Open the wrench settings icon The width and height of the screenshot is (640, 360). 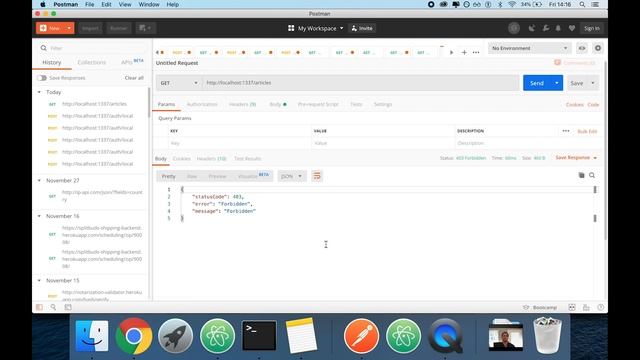click(x=545, y=28)
